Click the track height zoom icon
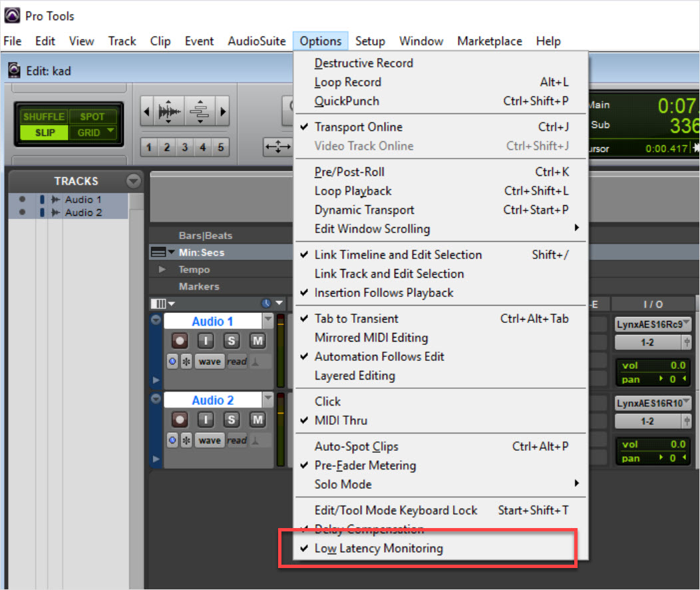 [199, 111]
